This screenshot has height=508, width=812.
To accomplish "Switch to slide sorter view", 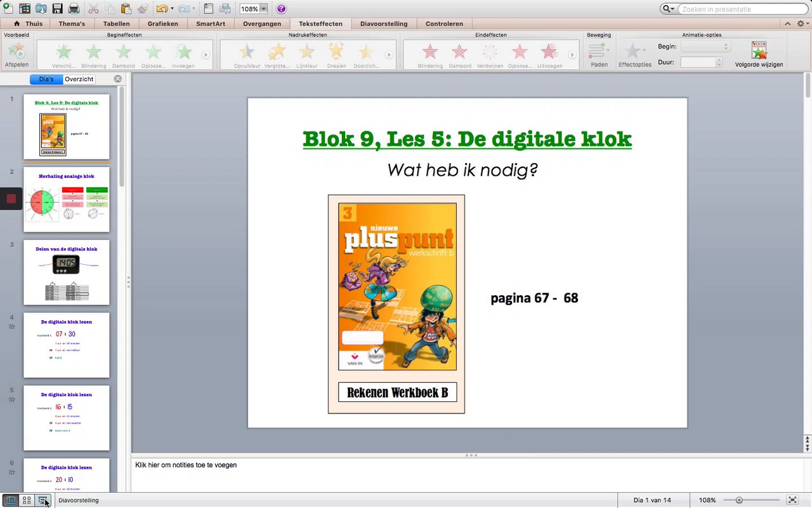I will (x=27, y=500).
